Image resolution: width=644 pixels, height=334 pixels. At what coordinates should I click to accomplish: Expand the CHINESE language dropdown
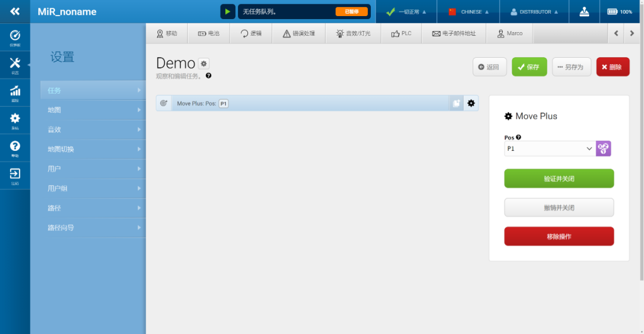[469, 11]
